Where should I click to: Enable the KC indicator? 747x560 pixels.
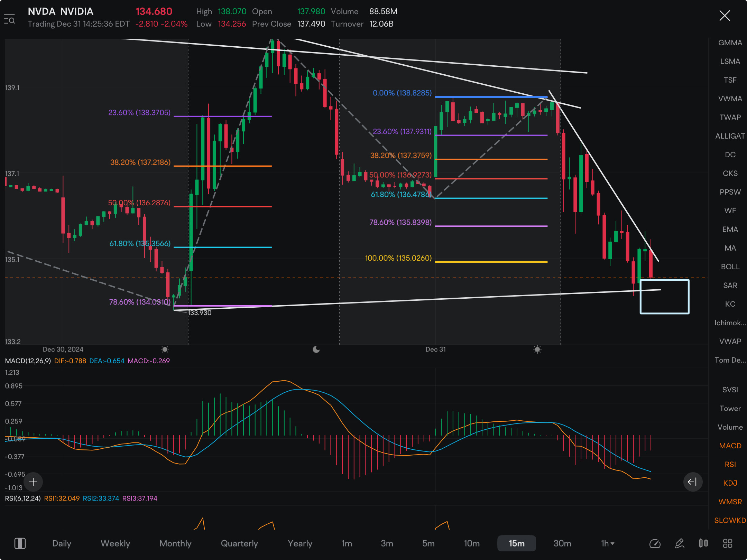click(730, 304)
